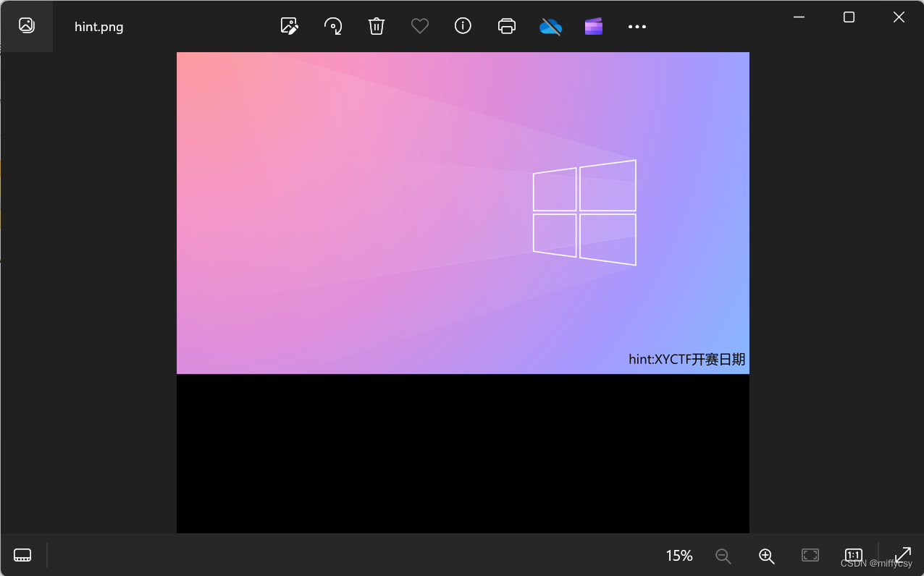Open Clipchamp video editor icon
Screen dimensions: 924x576
tap(594, 27)
